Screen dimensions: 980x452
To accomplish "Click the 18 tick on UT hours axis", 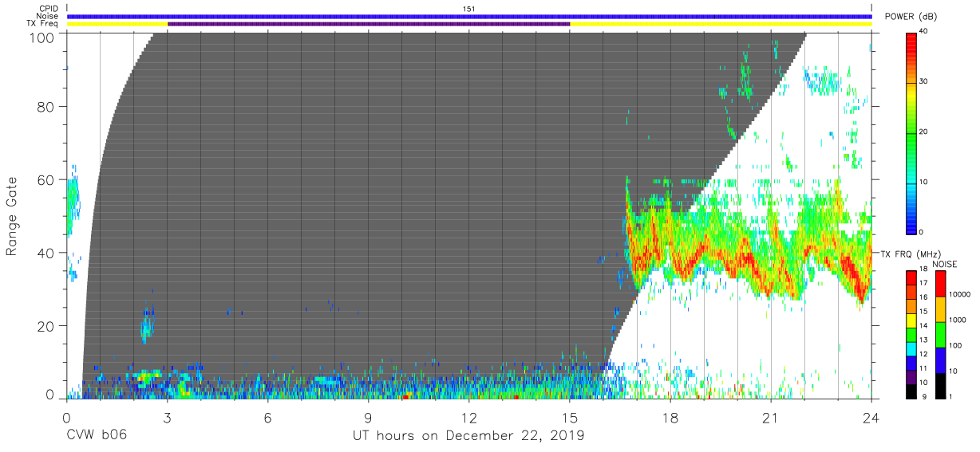I will [x=670, y=416].
